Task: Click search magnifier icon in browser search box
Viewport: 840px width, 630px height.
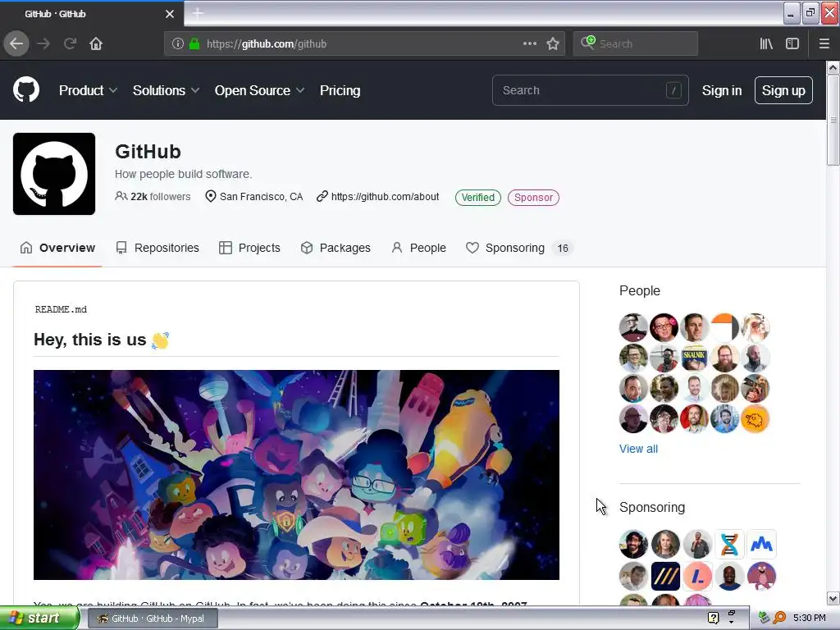Action: [x=587, y=43]
